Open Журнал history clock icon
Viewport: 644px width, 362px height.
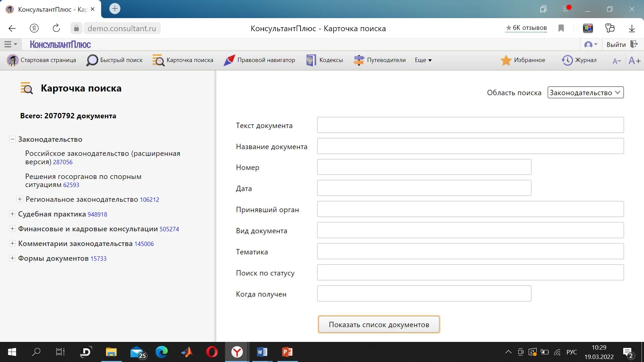click(567, 60)
